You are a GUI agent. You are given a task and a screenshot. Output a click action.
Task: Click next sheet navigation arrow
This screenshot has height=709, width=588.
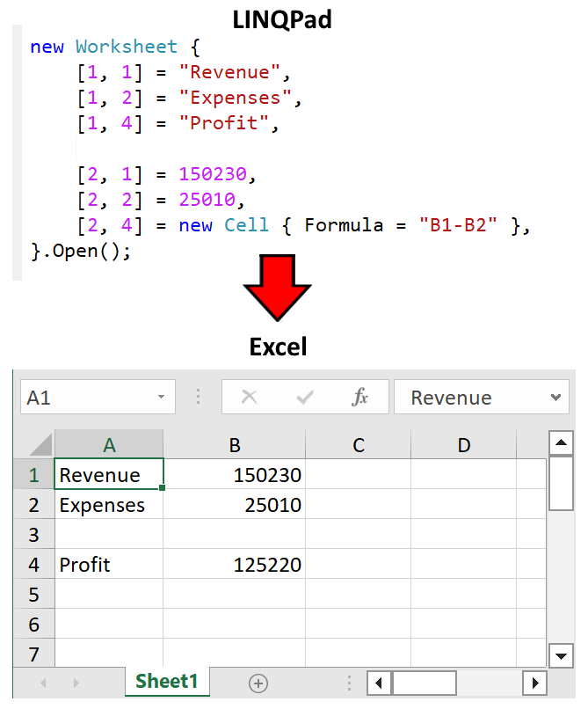(x=76, y=683)
